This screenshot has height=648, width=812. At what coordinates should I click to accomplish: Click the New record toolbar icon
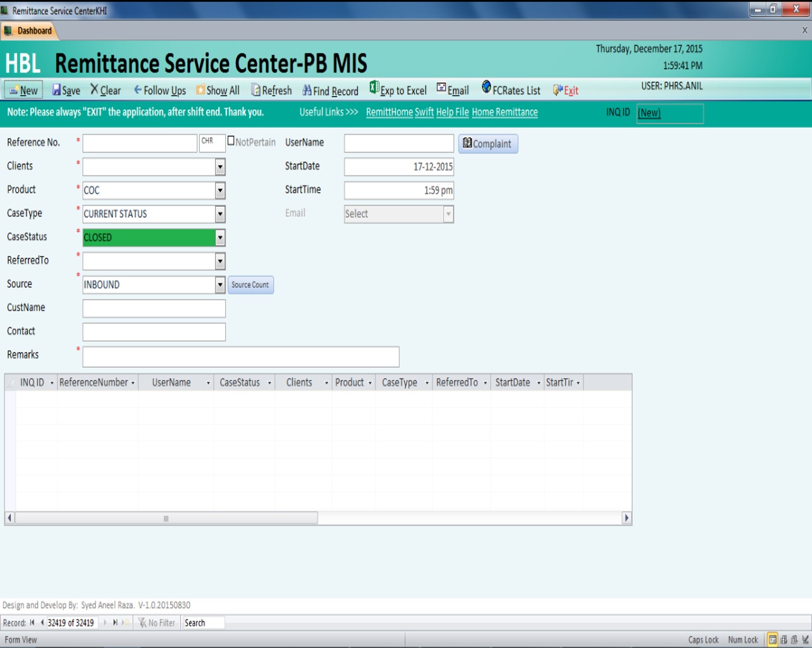[14, 90]
